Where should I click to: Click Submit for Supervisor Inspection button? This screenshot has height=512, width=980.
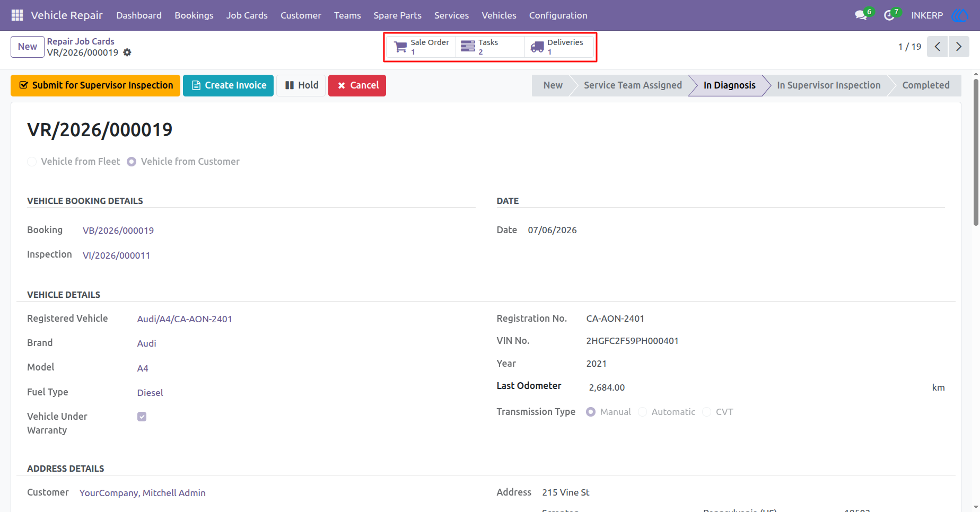point(95,85)
